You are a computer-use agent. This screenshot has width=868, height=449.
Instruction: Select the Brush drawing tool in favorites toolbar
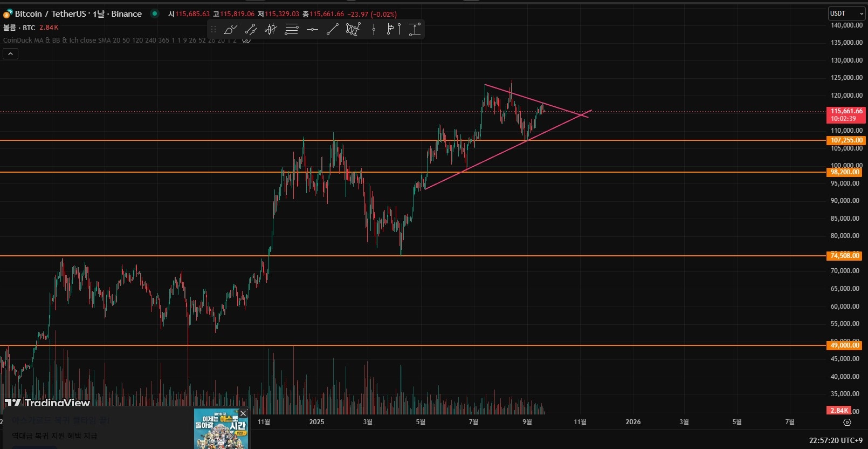pos(230,30)
